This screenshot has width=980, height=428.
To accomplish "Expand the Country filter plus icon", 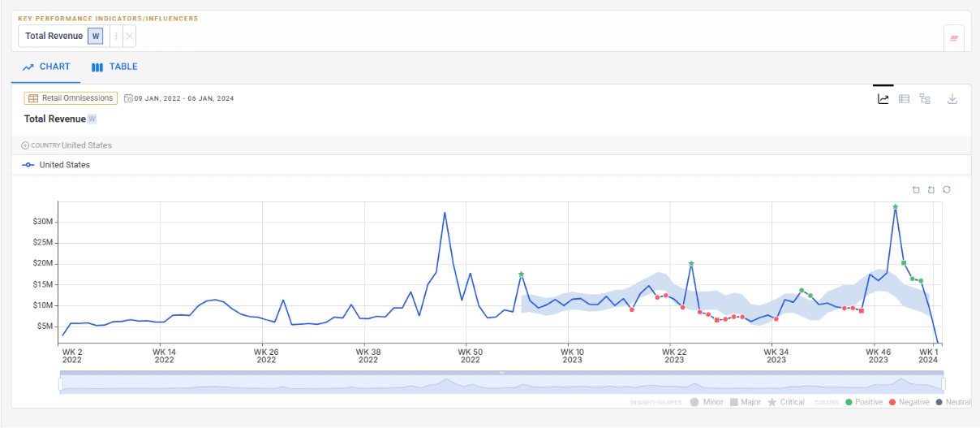I will click(x=25, y=145).
